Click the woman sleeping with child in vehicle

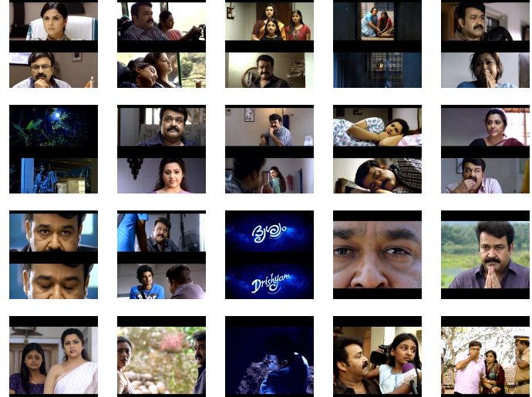coord(161,70)
